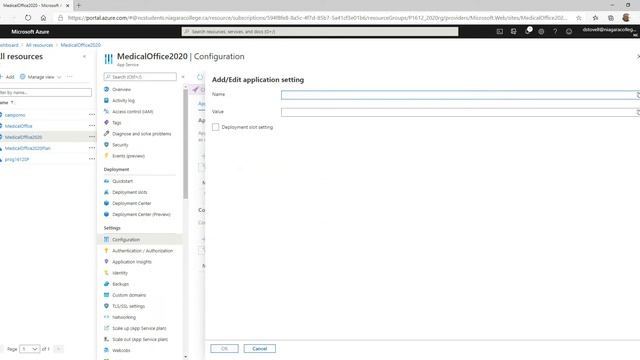Click browser refresh button
Viewport: 640px width, 360px height.
point(28,18)
